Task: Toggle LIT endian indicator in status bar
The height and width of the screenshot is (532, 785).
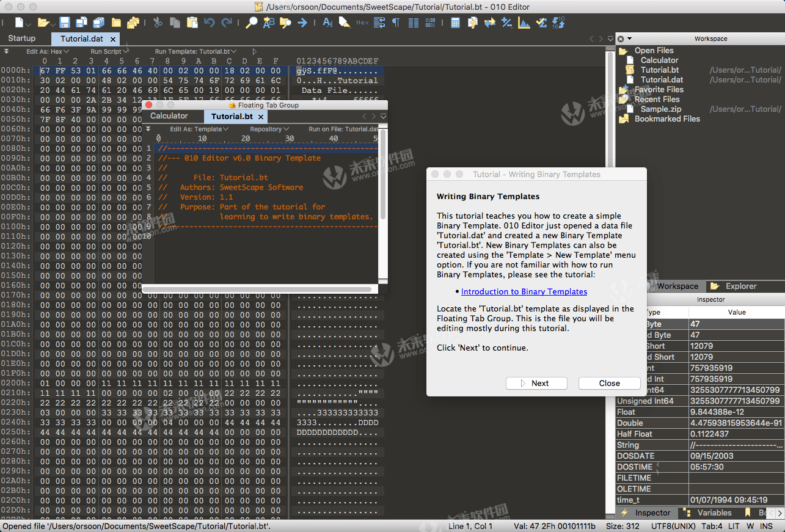Action: click(x=734, y=526)
